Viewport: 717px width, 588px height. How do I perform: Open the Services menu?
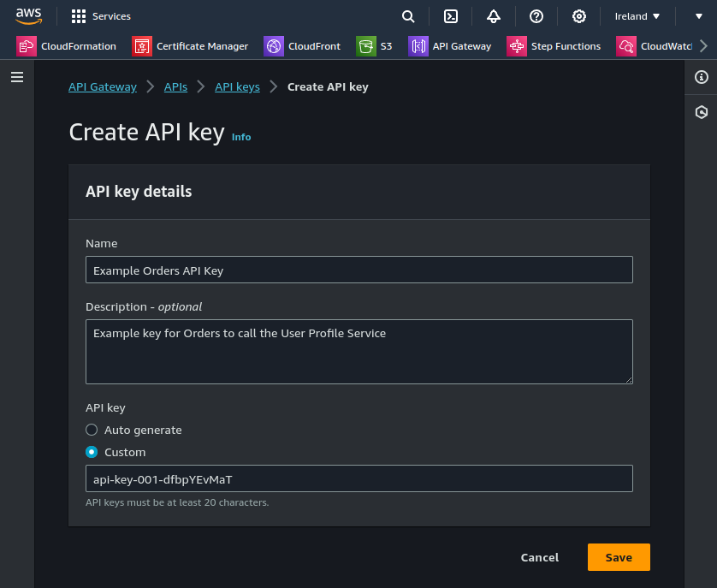tap(104, 16)
